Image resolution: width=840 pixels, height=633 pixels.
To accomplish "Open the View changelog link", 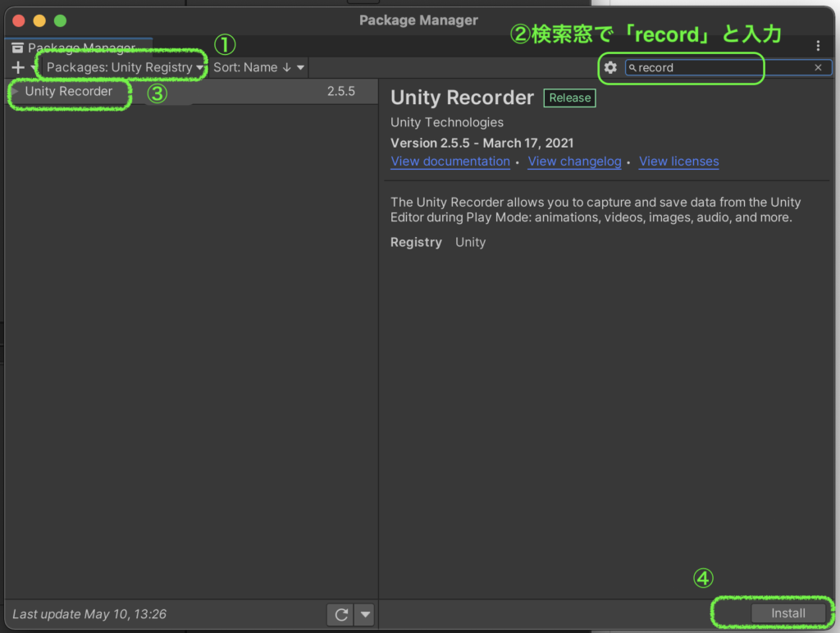I will [x=574, y=162].
